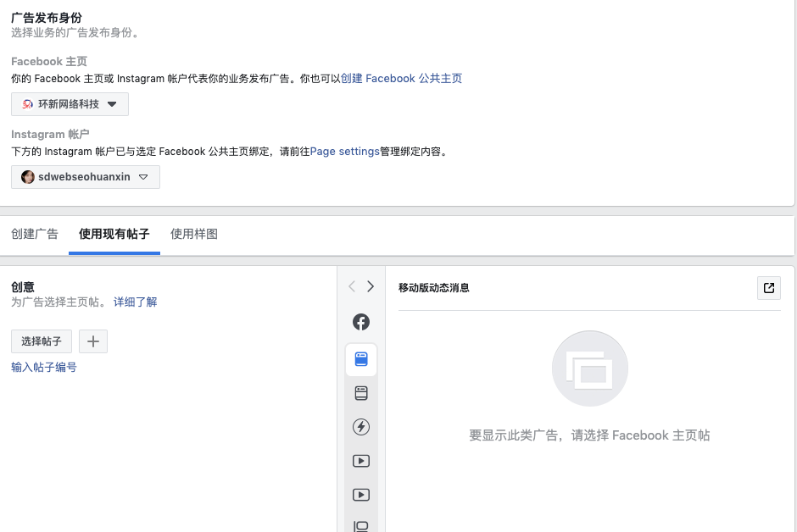Switch to the 创建广告 tab
The image size is (797, 532).
coord(35,234)
